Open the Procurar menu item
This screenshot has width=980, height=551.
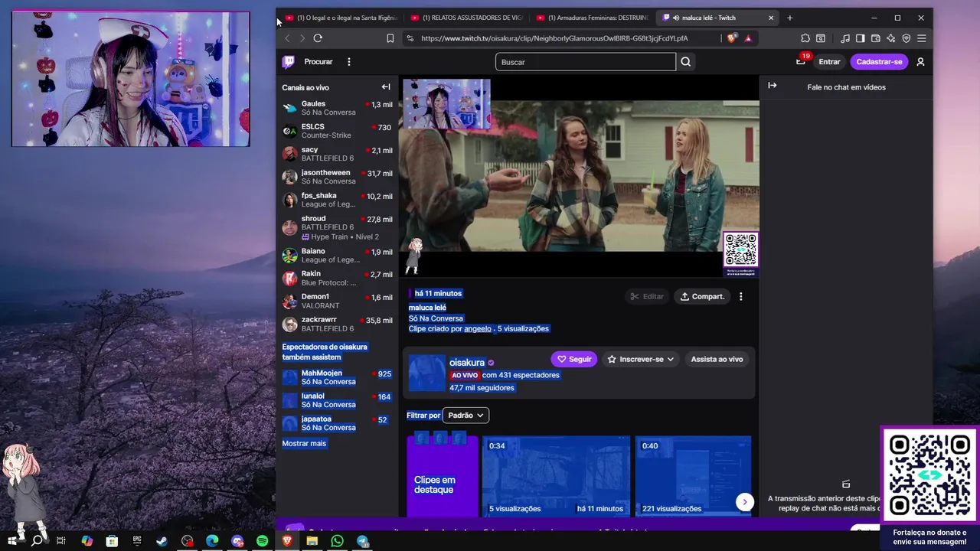(318, 62)
